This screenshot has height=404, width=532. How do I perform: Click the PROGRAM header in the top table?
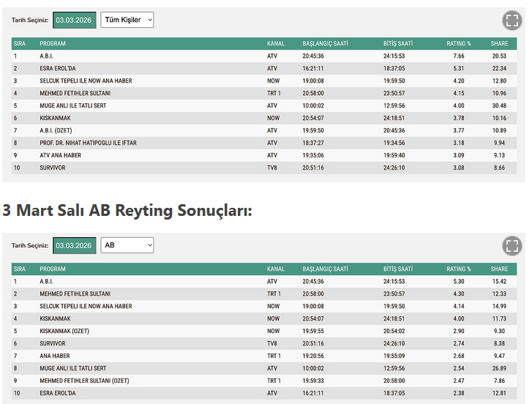coord(53,44)
